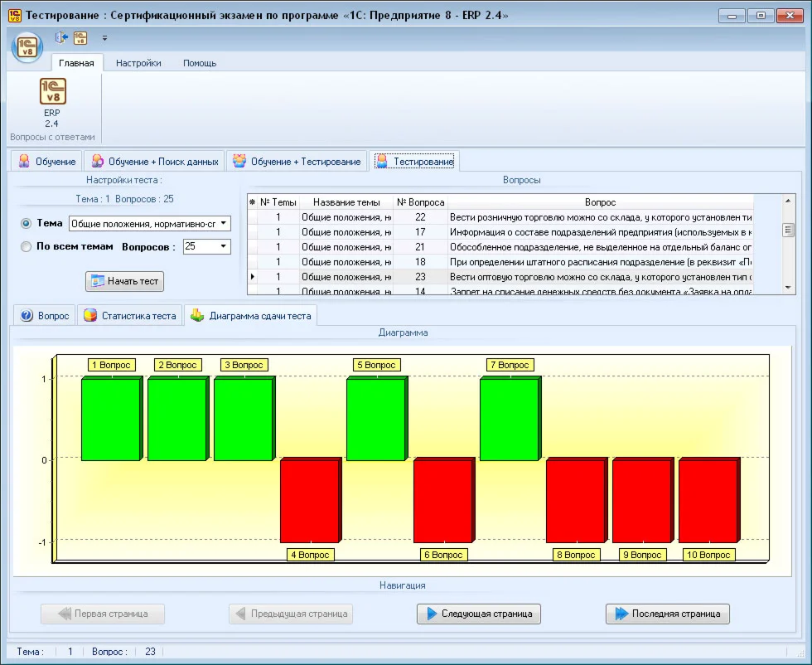Switch to the Статистика теста tab
Screen dimensions: 812x665
(x=129, y=316)
